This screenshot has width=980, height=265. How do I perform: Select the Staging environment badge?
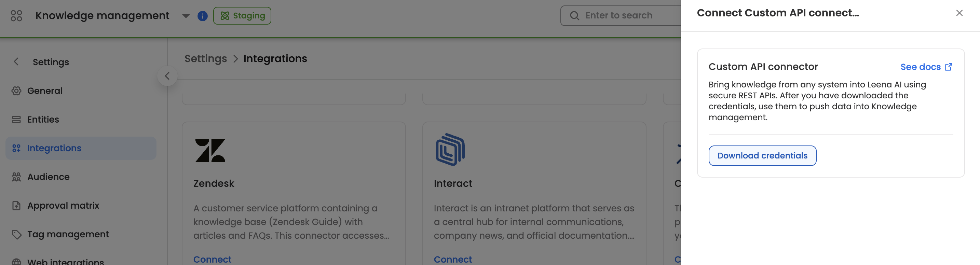[242, 16]
